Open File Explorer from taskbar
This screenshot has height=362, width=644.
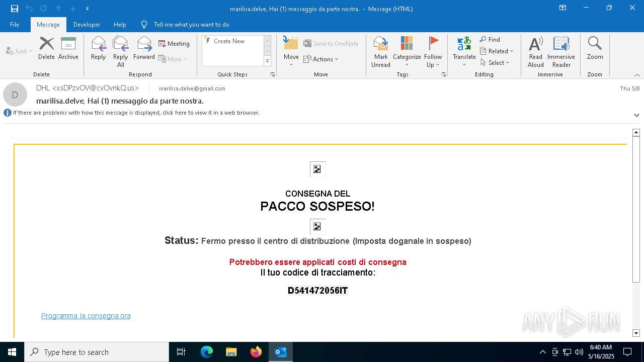coord(231,352)
